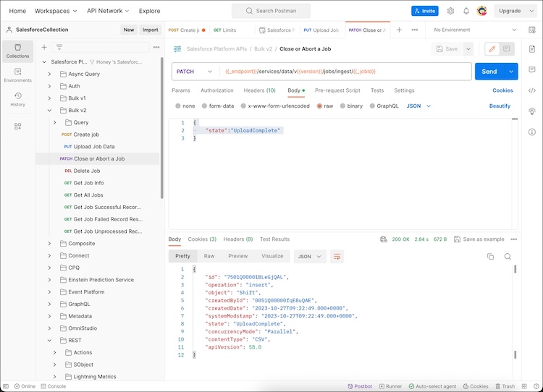This screenshot has width=543, height=392.
Task: Open the No Environment dropdown
Action: click(475, 30)
